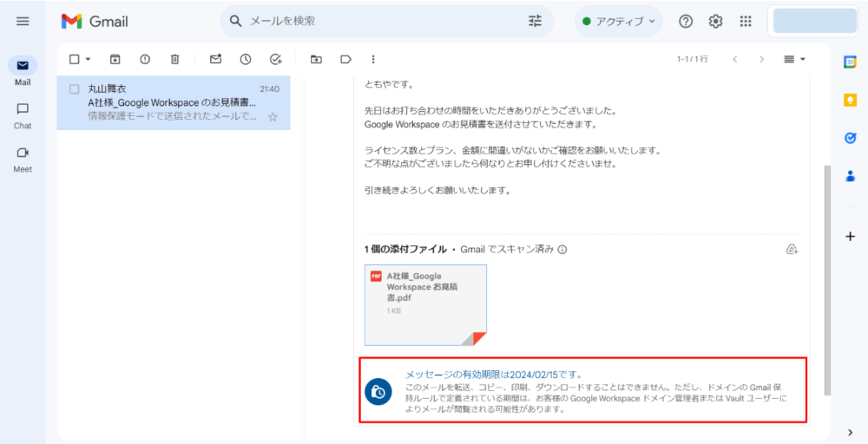Click the Labels tag icon
Screen dimensions: 868x444
point(346,59)
